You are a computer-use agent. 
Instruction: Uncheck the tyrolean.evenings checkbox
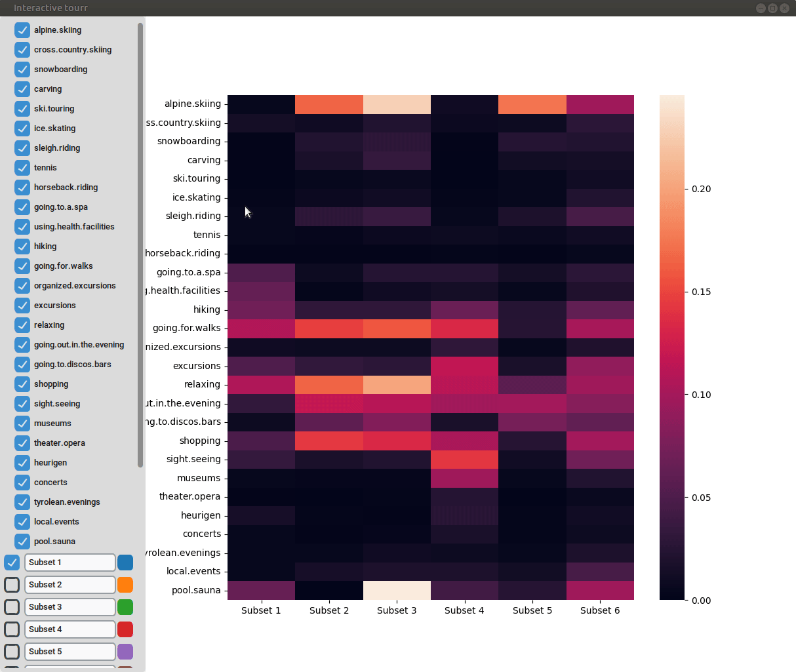tap(22, 502)
